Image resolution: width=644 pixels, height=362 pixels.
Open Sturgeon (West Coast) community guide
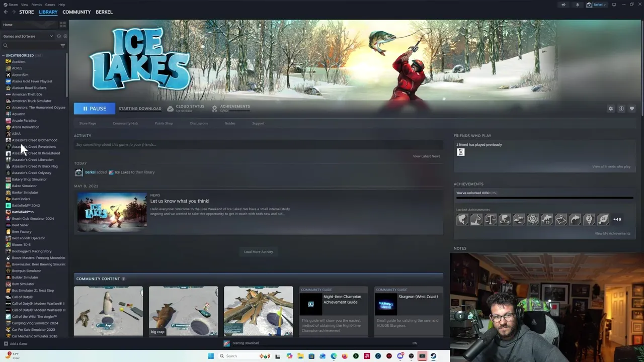point(409,312)
